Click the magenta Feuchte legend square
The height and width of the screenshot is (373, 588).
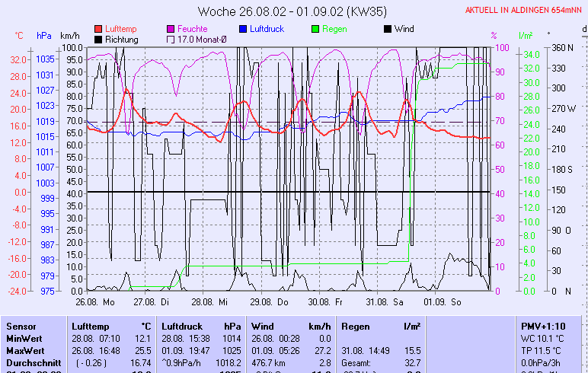click(x=171, y=29)
